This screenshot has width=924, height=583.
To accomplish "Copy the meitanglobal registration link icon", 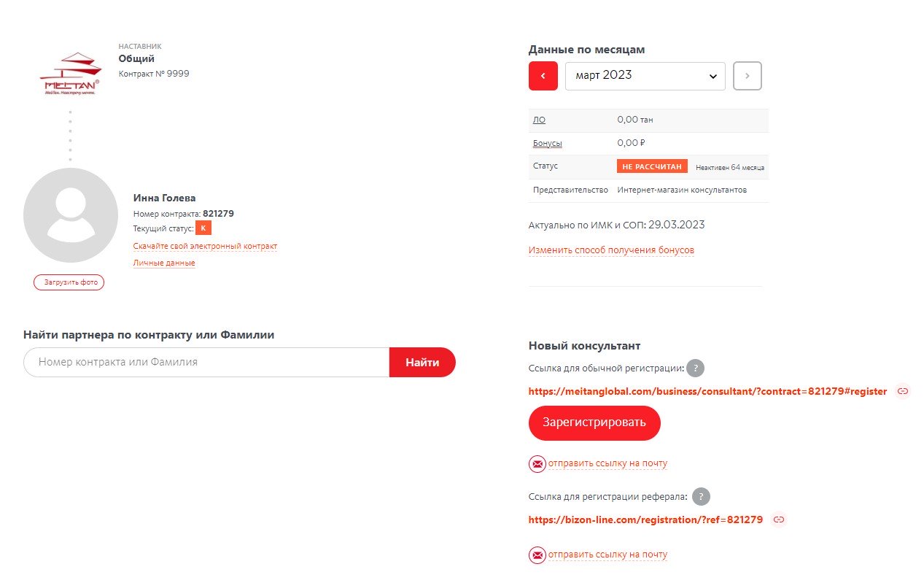I will (x=903, y=391).
